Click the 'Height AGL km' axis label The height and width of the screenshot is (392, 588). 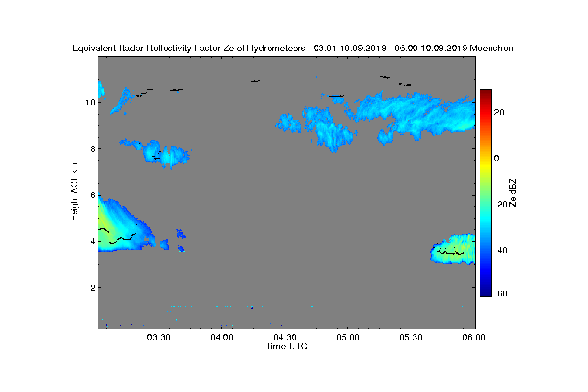click(x=74, y=193)
